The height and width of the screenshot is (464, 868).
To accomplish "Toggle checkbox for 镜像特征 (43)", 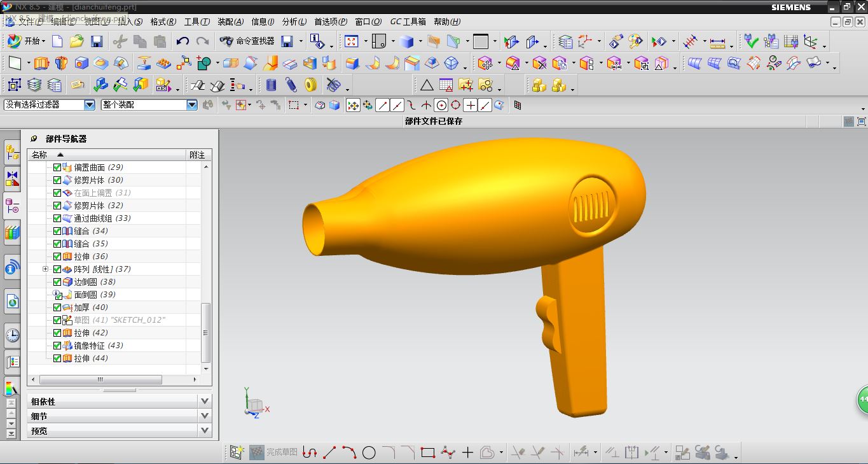I will click(57, 346).
